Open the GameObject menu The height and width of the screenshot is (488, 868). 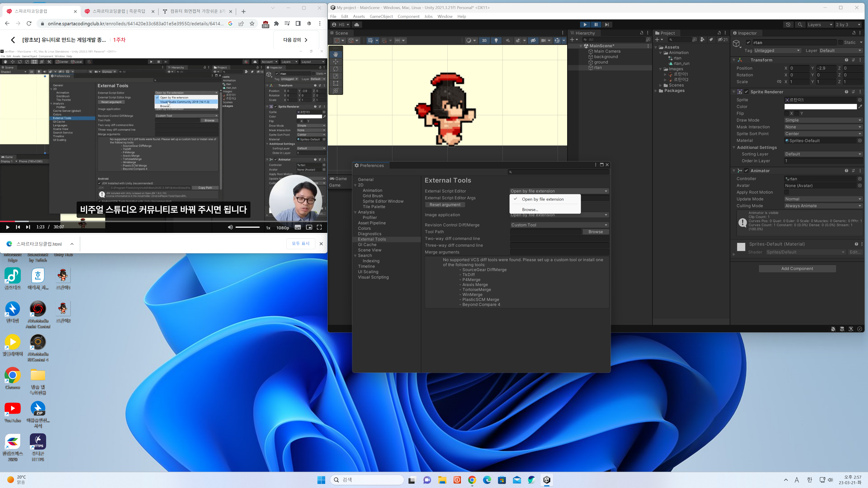click(x=381, y=16)
